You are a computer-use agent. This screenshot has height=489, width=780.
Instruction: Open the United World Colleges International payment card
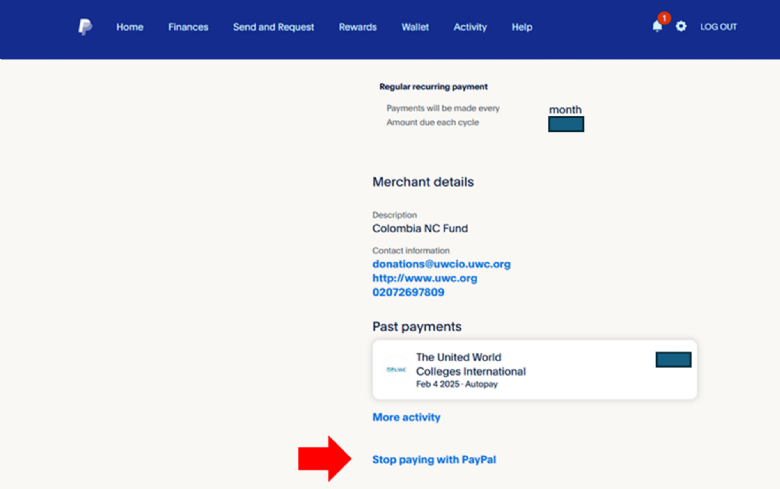click(x=535, y=370)
